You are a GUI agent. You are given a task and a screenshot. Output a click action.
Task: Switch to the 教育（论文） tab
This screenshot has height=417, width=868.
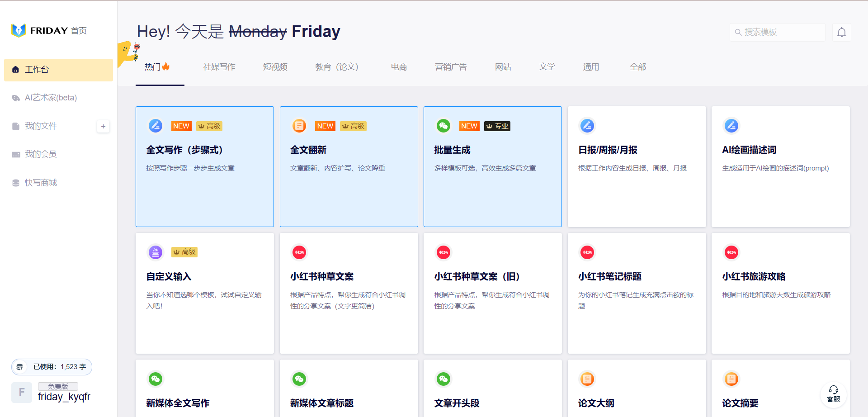coord(337,67)
